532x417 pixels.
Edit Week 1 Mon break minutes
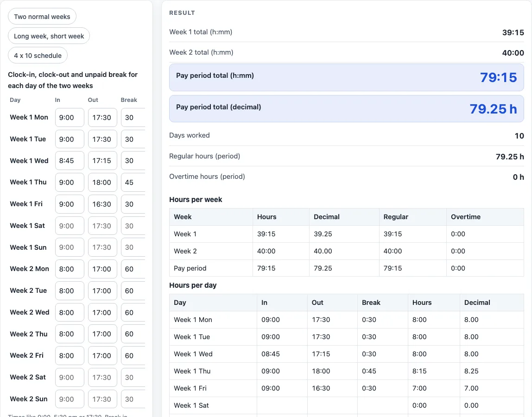[133, 117]
